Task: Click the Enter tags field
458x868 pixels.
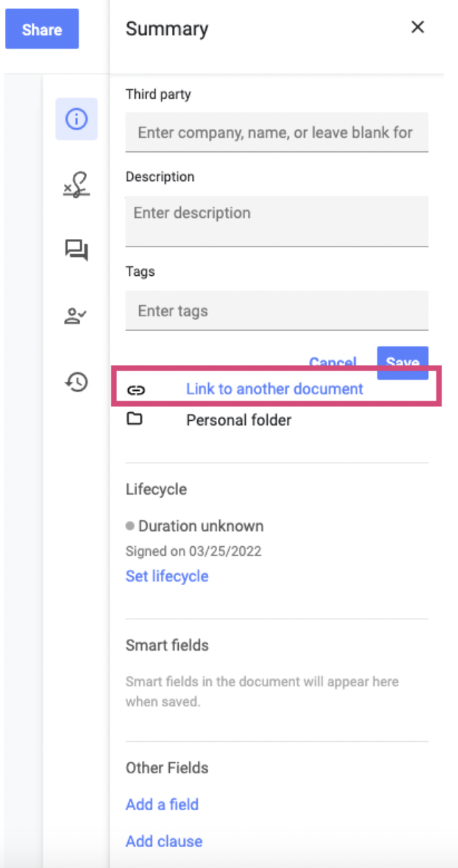Action: pos(276,311)
